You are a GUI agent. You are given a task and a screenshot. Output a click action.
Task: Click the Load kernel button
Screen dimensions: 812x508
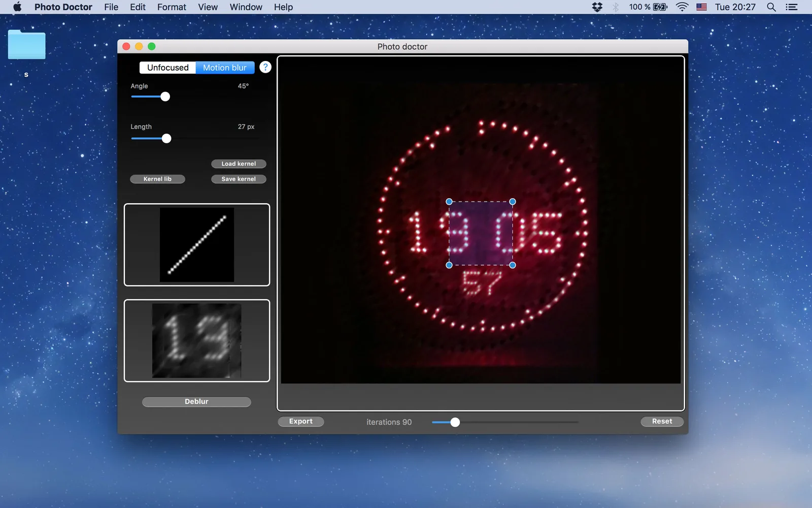pyautogui.click(x=239, y=164)
